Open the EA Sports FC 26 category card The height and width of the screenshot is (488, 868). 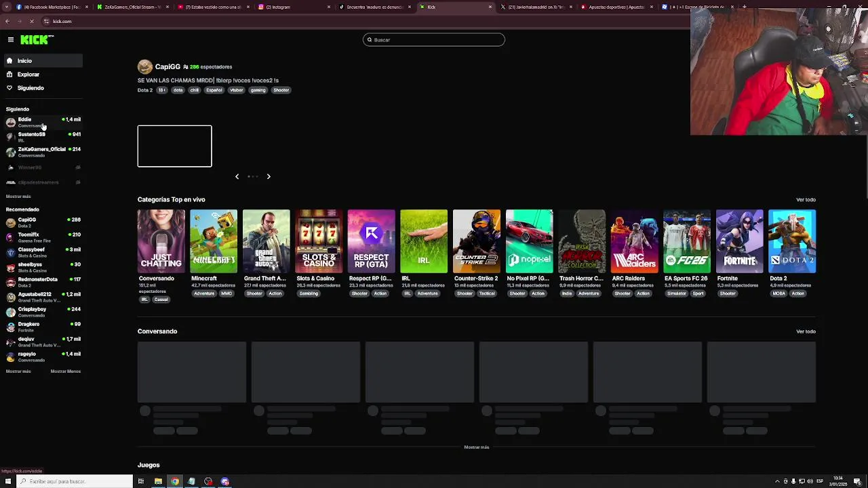[687, 241]
